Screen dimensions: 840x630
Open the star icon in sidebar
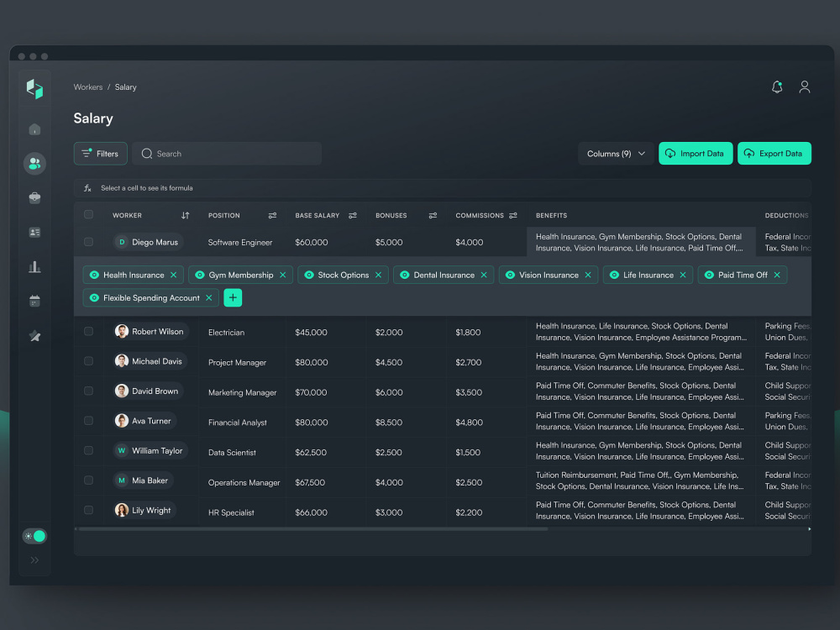point(34,336)
